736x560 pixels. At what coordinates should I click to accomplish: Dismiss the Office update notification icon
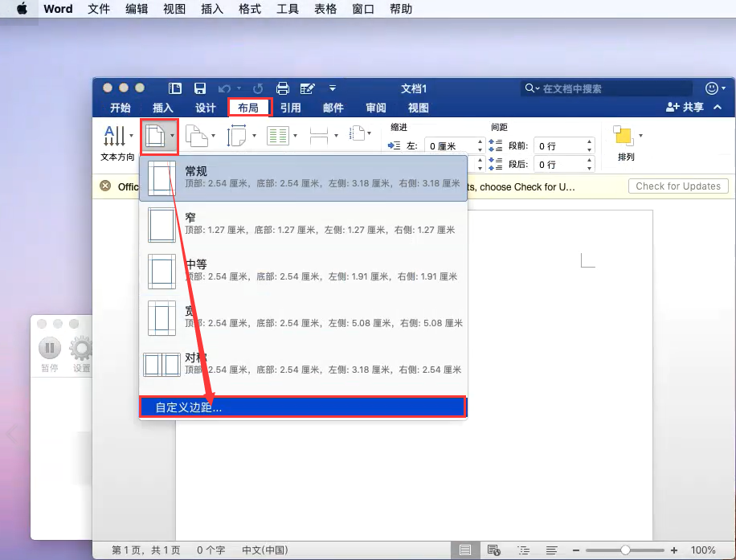[x=105, y=186]
